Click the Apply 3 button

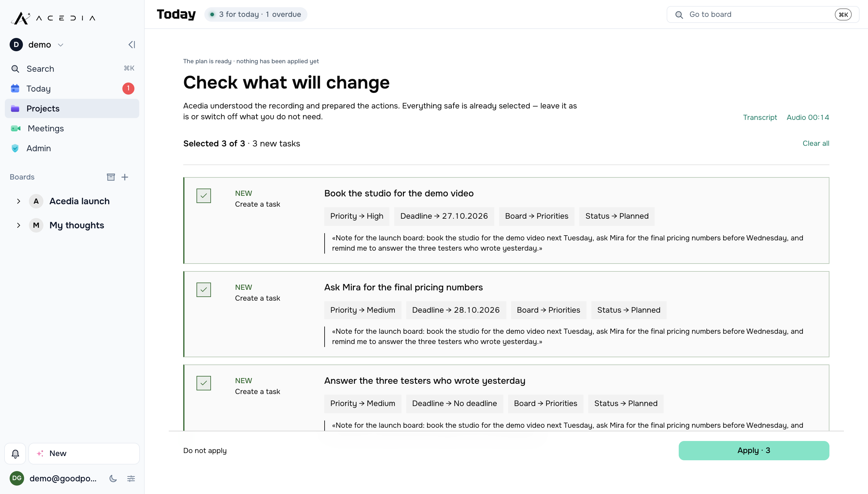click(x=754, y=451)
